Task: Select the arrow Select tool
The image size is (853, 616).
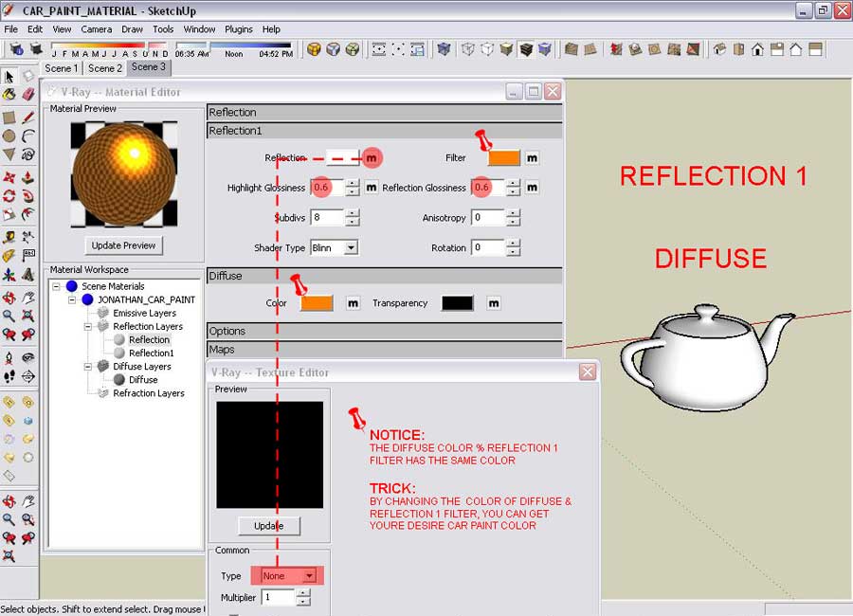Action: pos(9,76)
